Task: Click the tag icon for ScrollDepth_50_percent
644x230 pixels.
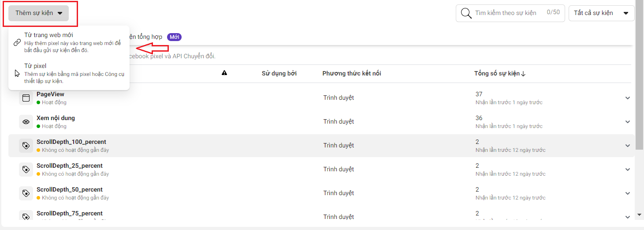Action: [26, 193]
